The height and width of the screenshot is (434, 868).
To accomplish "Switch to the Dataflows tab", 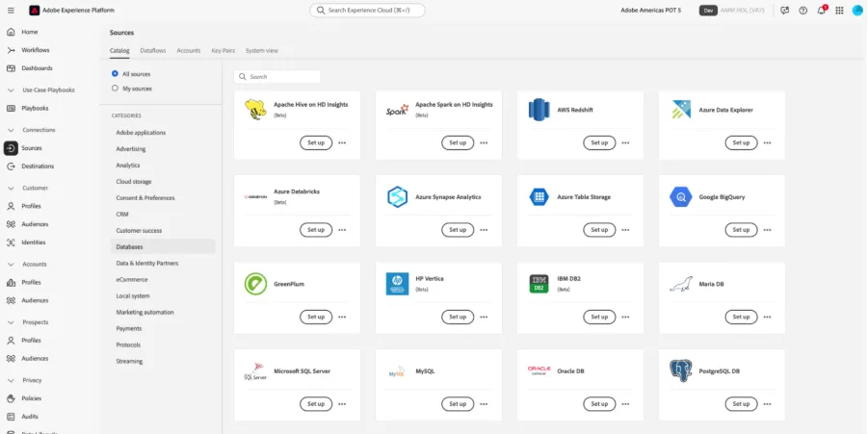I will click(x=153, y=50).
